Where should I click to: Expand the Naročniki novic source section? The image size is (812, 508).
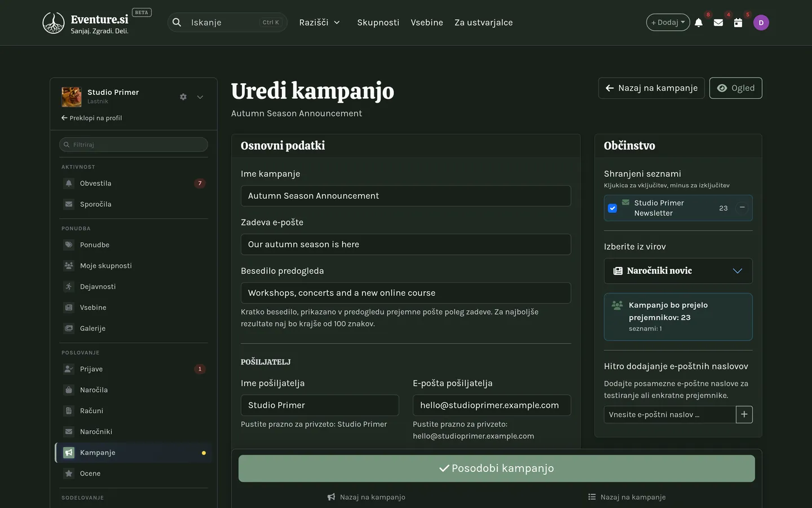[678, 271]
